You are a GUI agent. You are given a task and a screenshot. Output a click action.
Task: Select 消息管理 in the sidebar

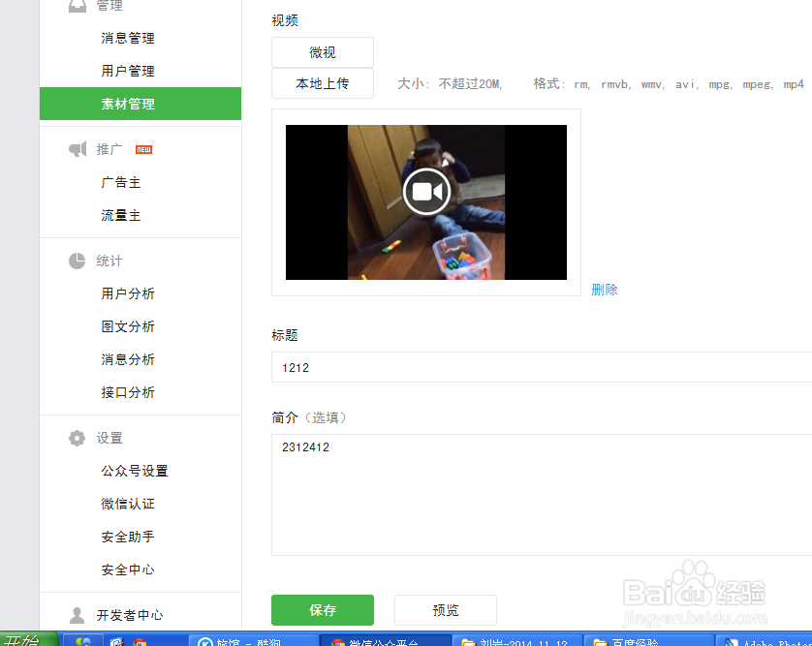tap(128, 38)
